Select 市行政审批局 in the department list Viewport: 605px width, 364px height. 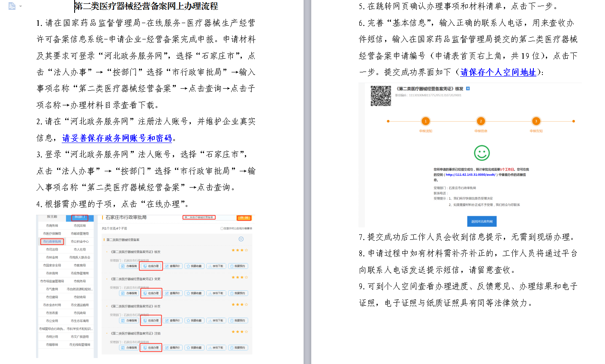[x=52, y=242]
